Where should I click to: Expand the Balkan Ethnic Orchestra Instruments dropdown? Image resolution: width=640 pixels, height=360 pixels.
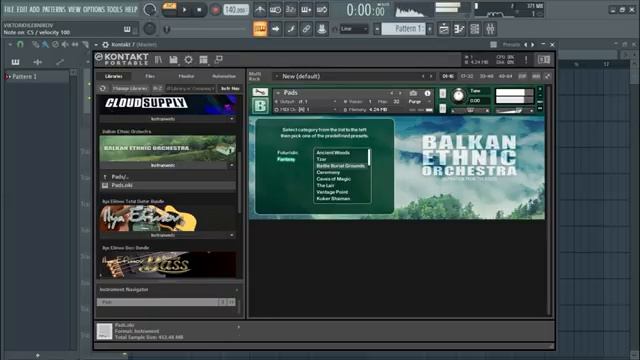click(167, 165)
